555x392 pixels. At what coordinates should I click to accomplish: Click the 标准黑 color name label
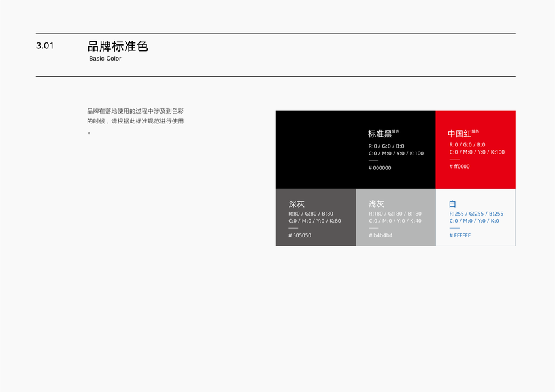(380, 134)
